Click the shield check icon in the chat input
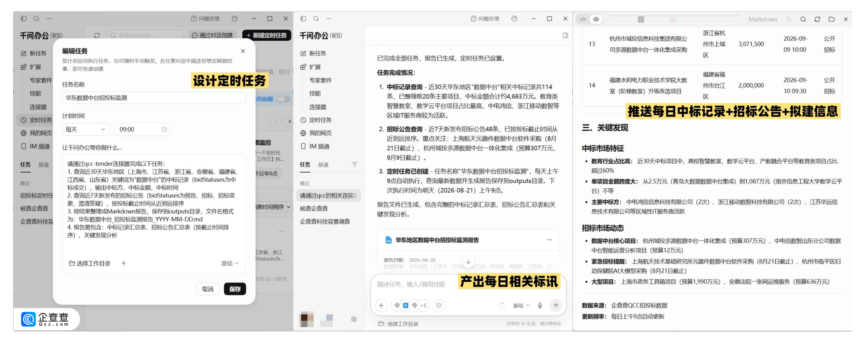The height and width of the screenshot is (345, 868). point(439,306)
